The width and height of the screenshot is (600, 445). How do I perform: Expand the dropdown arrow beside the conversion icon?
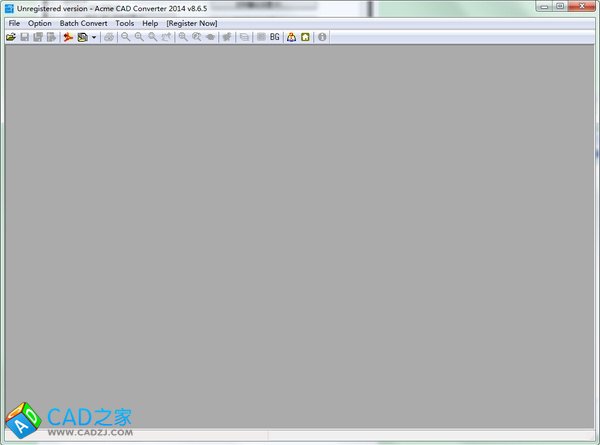click(x=93, y=37)
